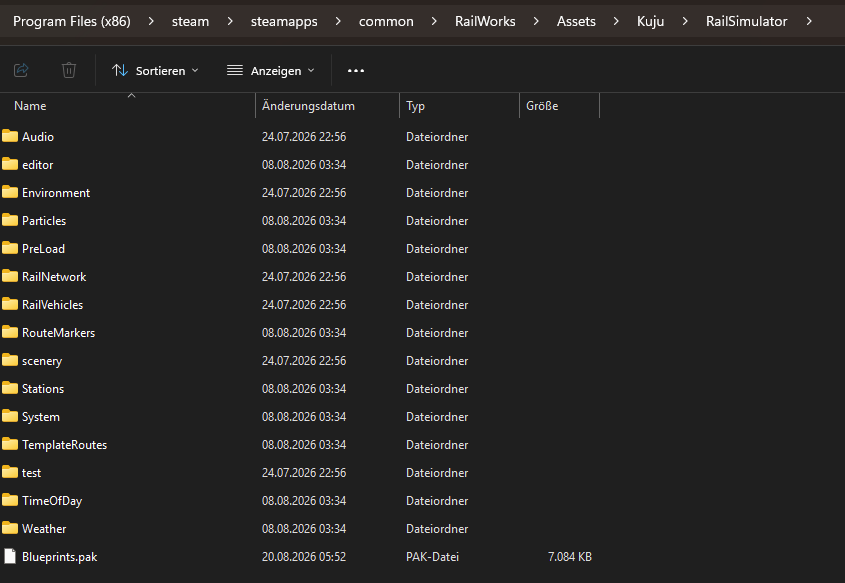
Task: Navigate to steamapps breadcrumb
Action: 284,22
